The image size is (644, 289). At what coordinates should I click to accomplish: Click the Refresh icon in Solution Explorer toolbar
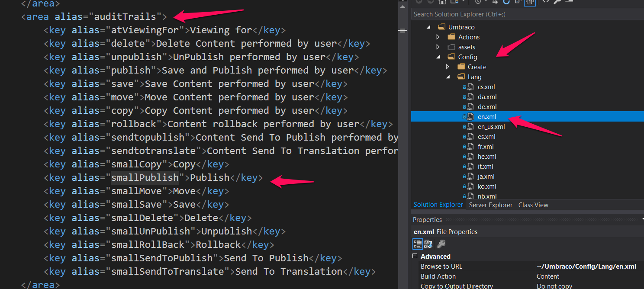point(506,2)
